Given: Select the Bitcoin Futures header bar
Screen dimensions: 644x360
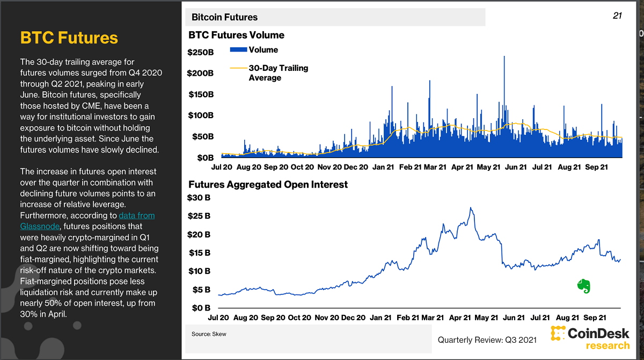Looking at the screenshot, I should tap(335, 17).
